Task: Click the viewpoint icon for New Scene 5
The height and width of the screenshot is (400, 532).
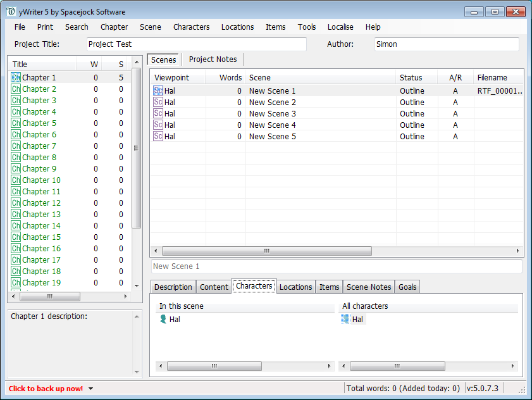Action: tap(157, 136)
